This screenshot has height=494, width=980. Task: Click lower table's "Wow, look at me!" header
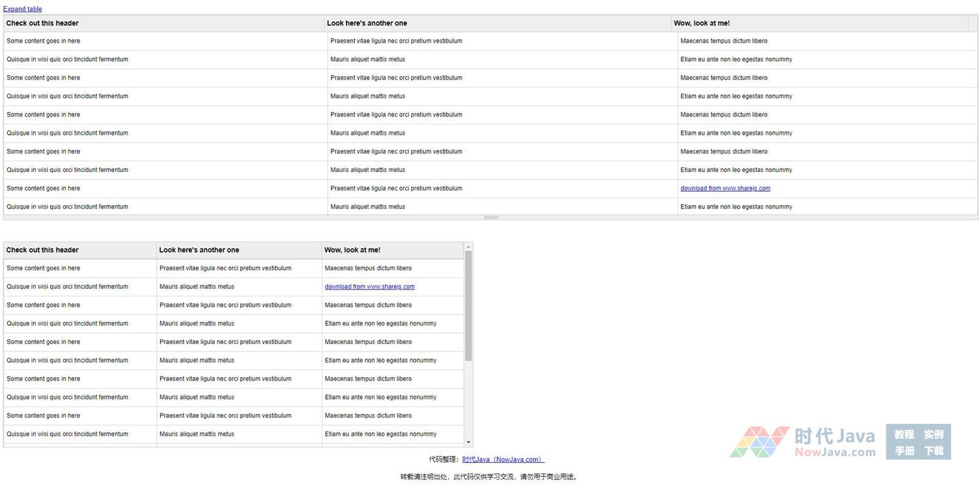[x=352, y=250]
